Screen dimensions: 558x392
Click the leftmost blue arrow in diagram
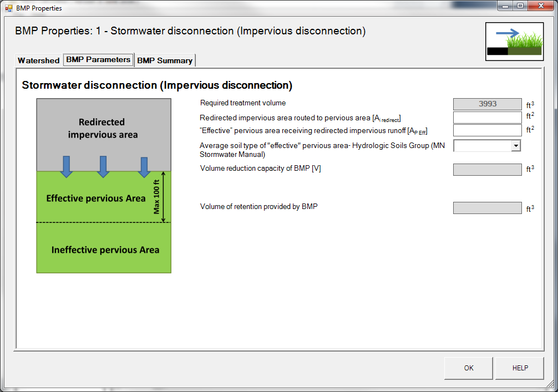[x=67, y=166]
